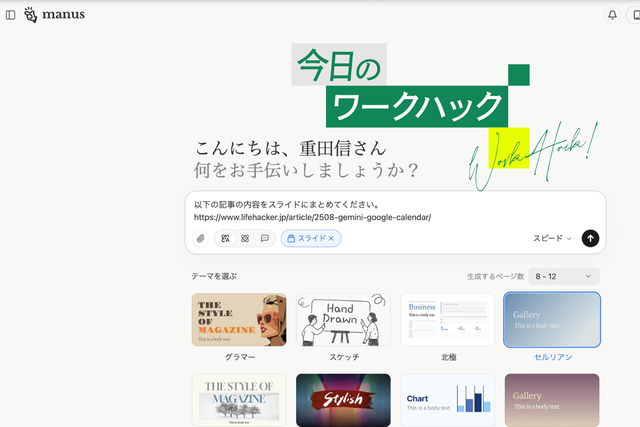The width and height of the screenshot is (640, 427).
Task: Select the 北極 Business theme
Action: (447, 319)
